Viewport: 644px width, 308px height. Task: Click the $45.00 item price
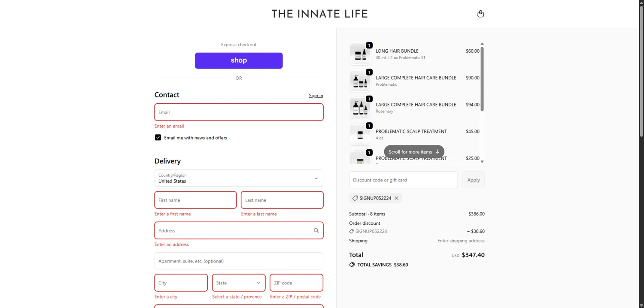[473, 131]
